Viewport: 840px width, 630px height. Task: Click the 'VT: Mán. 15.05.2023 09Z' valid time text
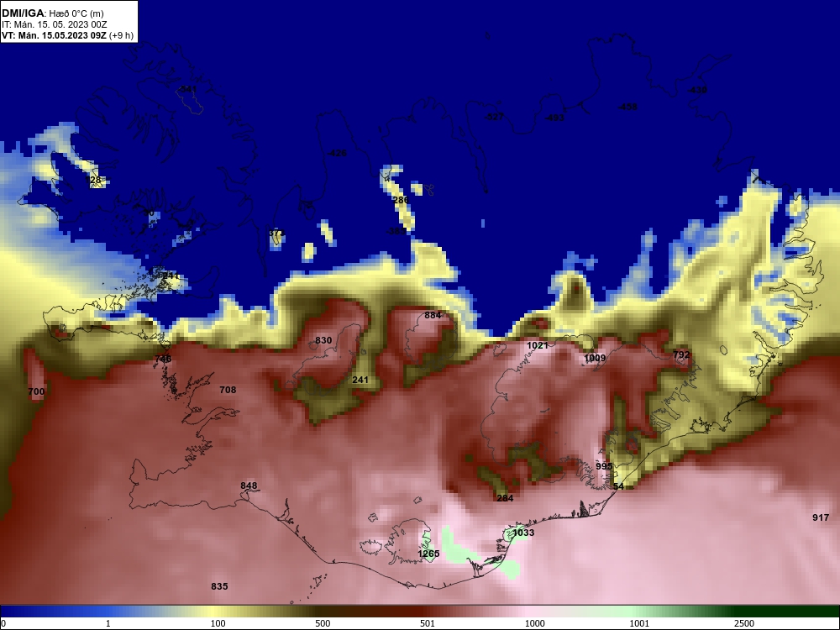[54, 35]
